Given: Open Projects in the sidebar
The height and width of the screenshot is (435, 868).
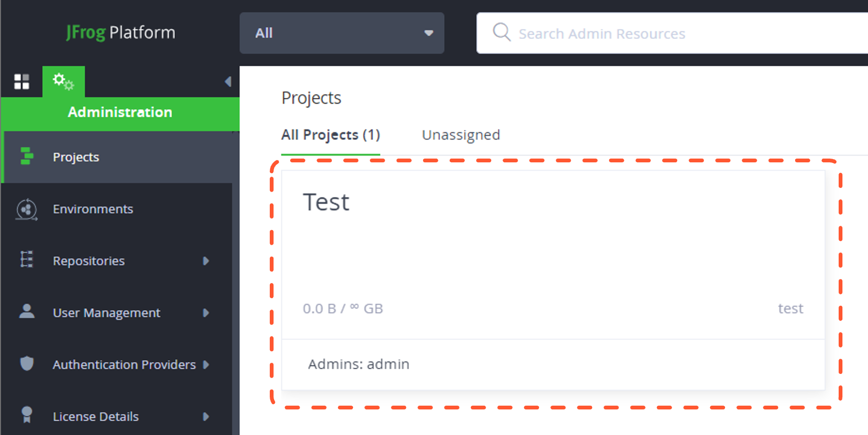Looking at the screenshot, I should 117,157.
